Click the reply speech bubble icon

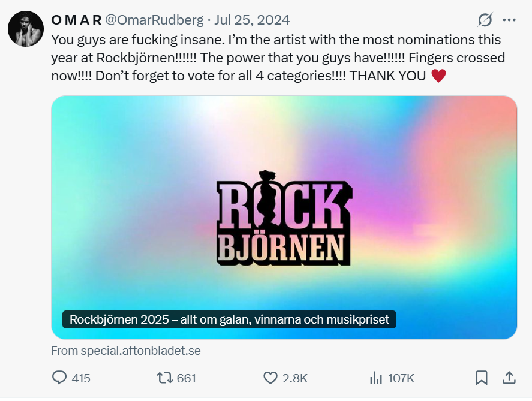pos(59,378)
